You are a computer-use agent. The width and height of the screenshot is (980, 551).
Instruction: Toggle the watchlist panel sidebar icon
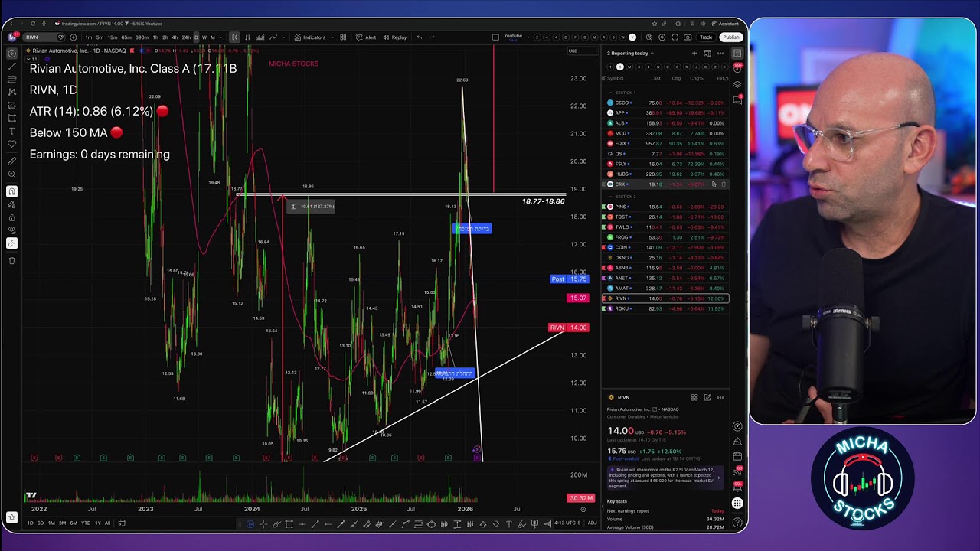click(x=737, y=54)
